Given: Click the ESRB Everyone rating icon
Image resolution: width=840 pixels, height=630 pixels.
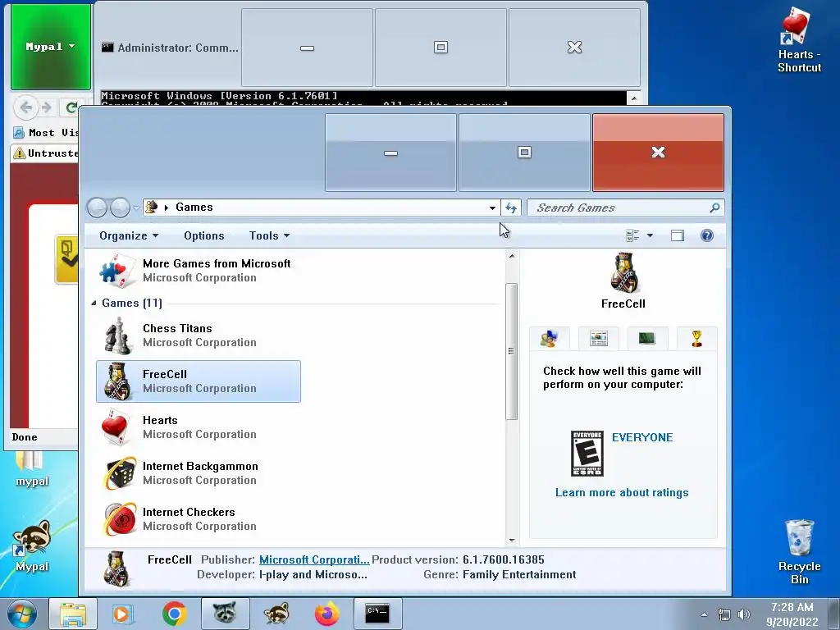Looking at the screenshot, I should click(x=587, y=453).
